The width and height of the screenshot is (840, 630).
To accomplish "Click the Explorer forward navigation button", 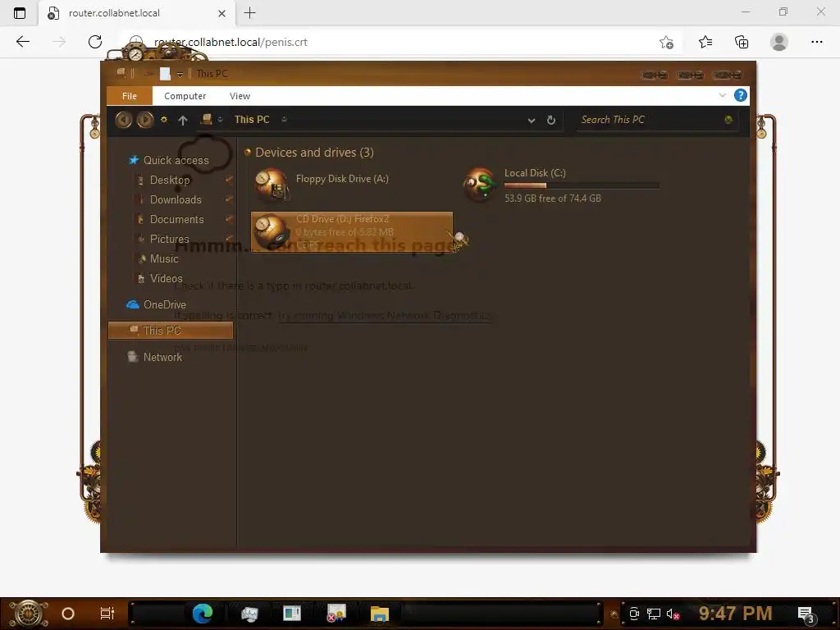I will pyautogui.click(x=144, y=120).
